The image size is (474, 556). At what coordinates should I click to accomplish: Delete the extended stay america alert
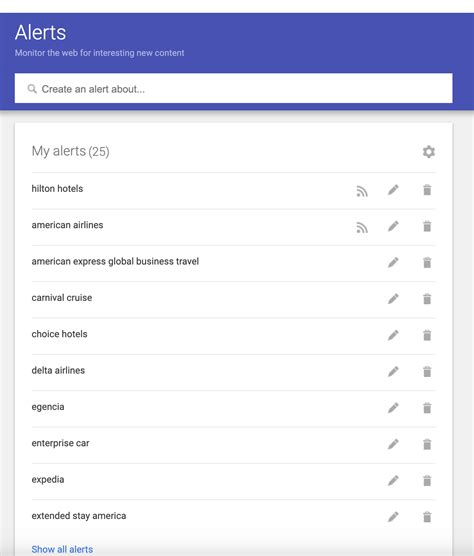pos(427,517)
